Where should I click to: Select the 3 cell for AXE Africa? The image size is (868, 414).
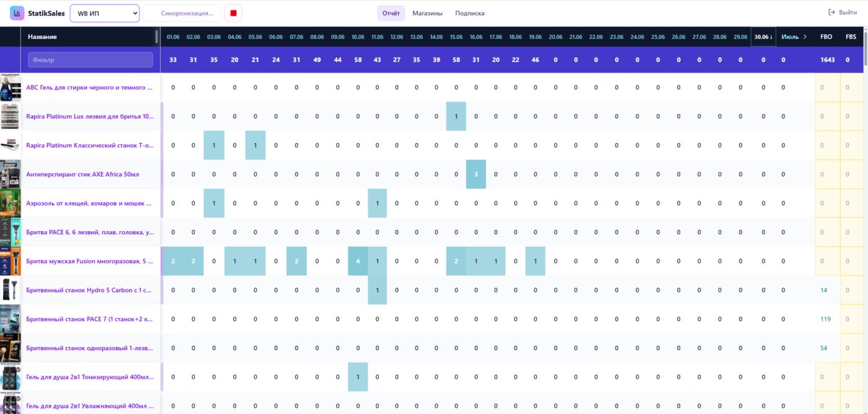[x=476, y=174]
